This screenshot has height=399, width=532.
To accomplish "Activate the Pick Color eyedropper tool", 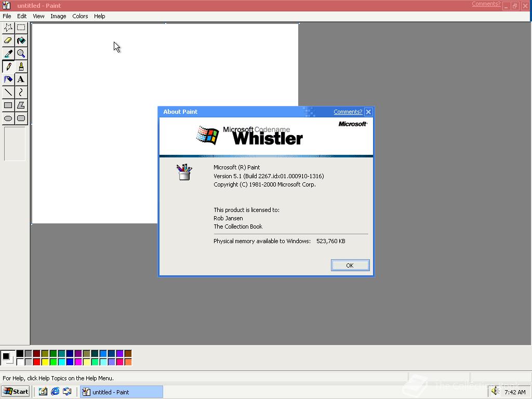I will coord(8,54).
